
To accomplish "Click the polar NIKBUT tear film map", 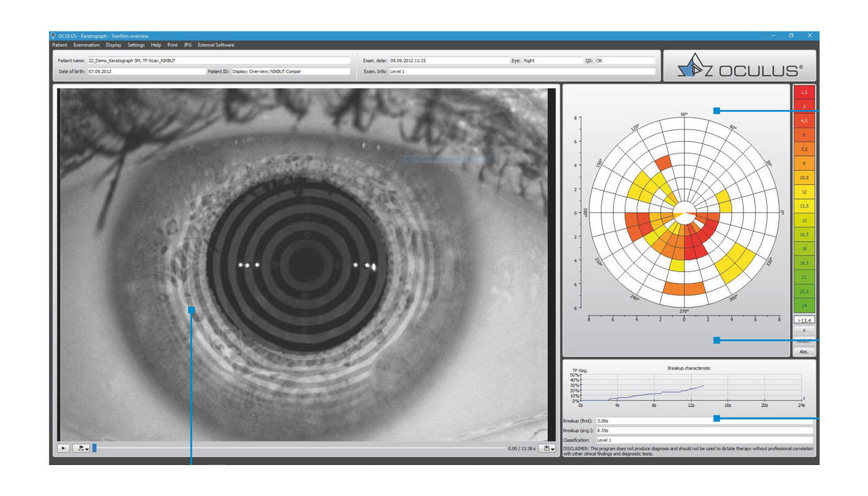I will pyautogui.click(x=684, y=213).
